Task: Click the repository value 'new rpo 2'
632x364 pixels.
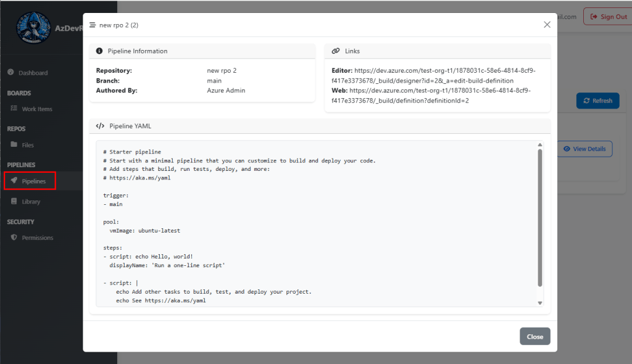Action: tap(222, 70)
